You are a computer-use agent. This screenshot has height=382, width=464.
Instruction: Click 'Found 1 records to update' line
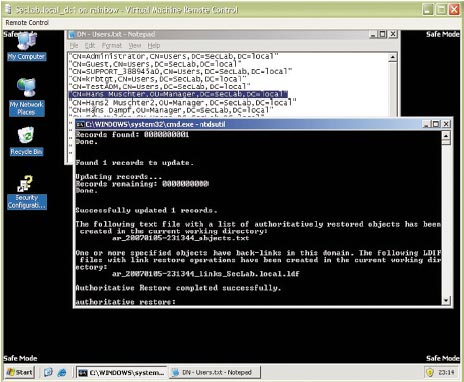pyautogui.click(x=134, y=163)
